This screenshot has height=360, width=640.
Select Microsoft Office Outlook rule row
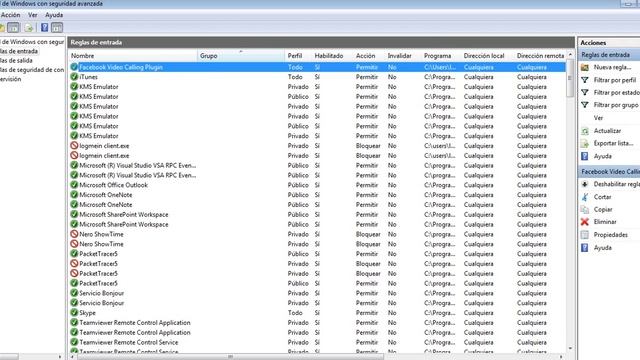tap(318, 185)
